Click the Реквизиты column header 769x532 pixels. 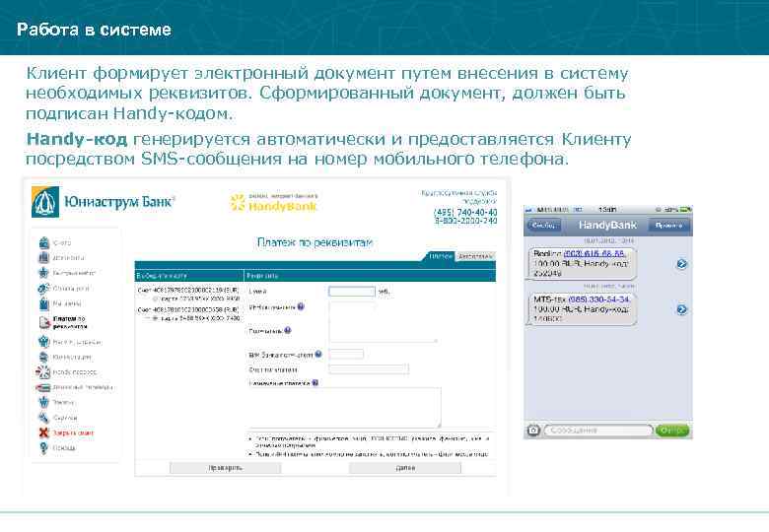pos(370,275)
